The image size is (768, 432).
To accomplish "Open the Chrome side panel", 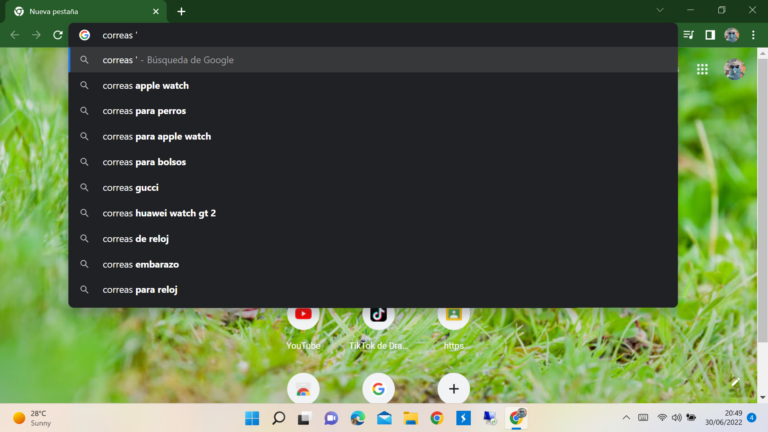I will coord(710,35).
